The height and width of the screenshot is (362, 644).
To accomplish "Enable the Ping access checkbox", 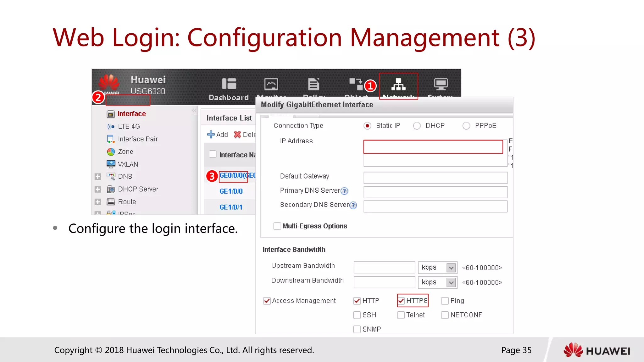I will (x=445, y=301).
